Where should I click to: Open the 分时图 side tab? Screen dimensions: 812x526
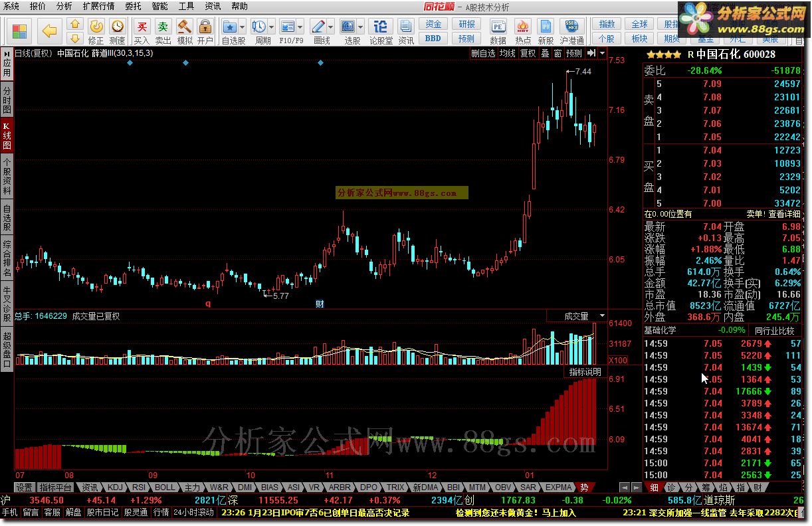click(7, 100)
